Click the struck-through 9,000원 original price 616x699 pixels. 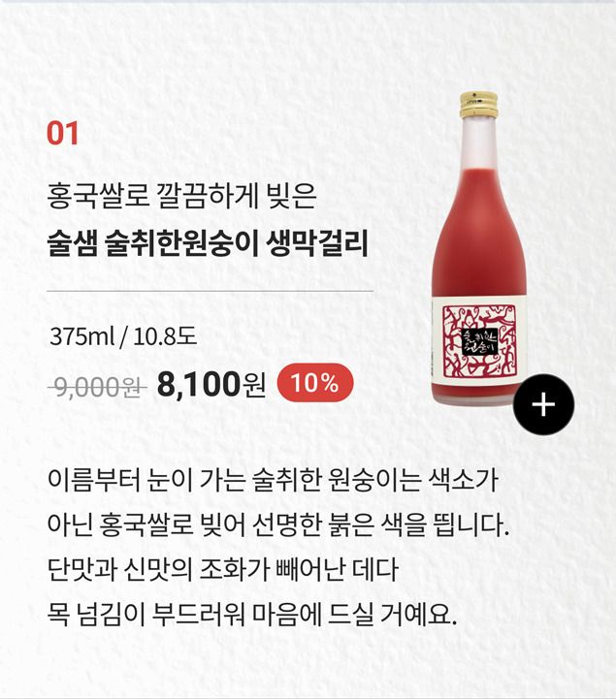click(97, 386)
